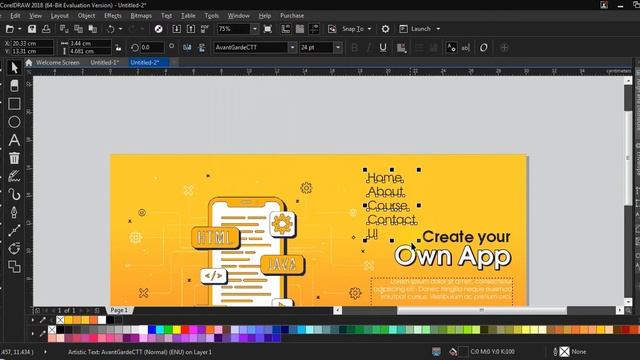Toggle Underline formatting
This screenshot has width=640, height=360.
tap(382, 48)
